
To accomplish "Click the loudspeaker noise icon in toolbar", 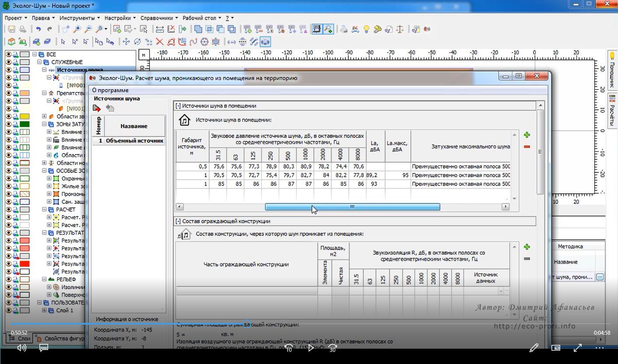I will click(427, 29).
